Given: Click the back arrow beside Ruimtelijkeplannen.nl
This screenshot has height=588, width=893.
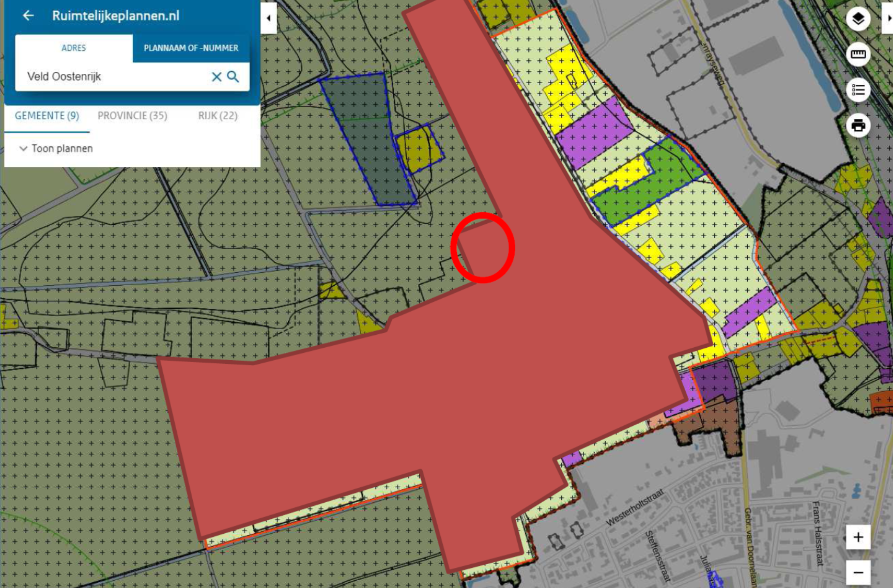Looking at the screenshot, I should click(x=28, y=16).
